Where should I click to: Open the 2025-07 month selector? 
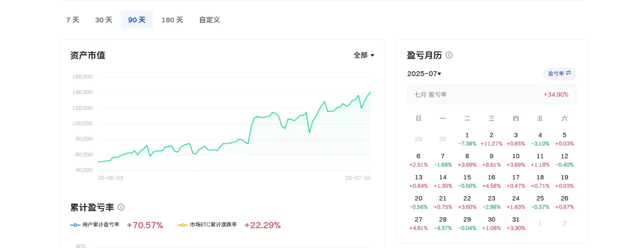(424, 74)
